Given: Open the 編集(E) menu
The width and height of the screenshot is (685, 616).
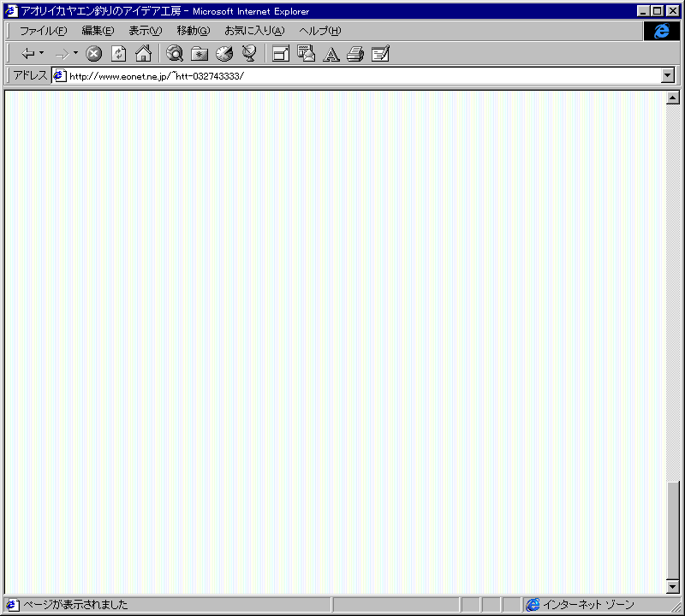Looking at the screenshot, I should (98, 31).
